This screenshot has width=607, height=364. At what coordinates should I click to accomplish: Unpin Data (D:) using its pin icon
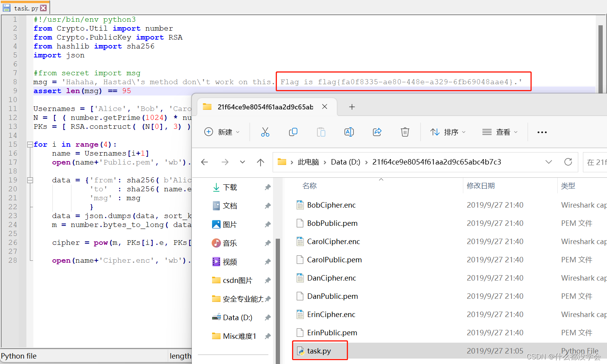coord(268,318)
